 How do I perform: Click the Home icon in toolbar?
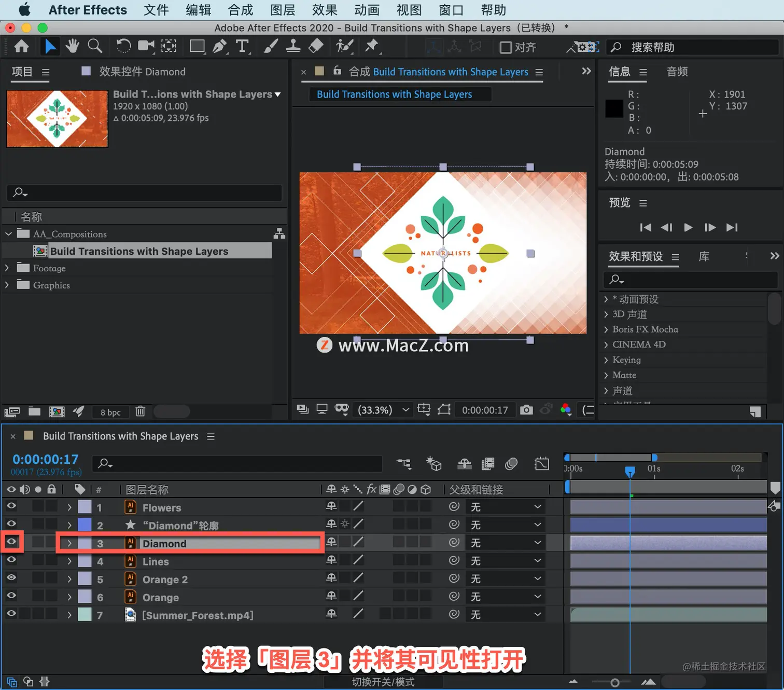click(21, 47)
